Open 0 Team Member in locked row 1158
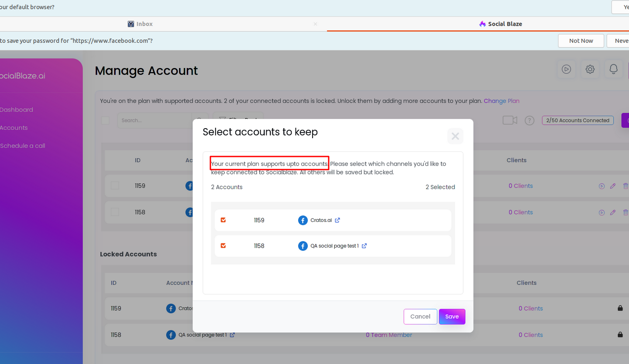The image size is (629, 364). 389,335
